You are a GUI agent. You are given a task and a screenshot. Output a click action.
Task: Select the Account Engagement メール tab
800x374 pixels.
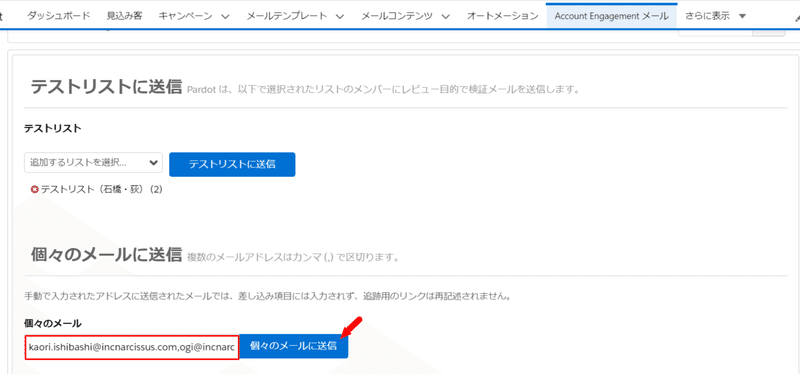click(x=611, y=16)
